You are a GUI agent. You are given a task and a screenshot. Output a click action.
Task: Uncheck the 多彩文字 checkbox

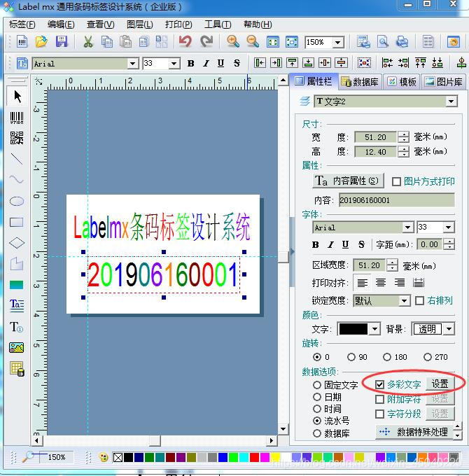pos(379,384)
